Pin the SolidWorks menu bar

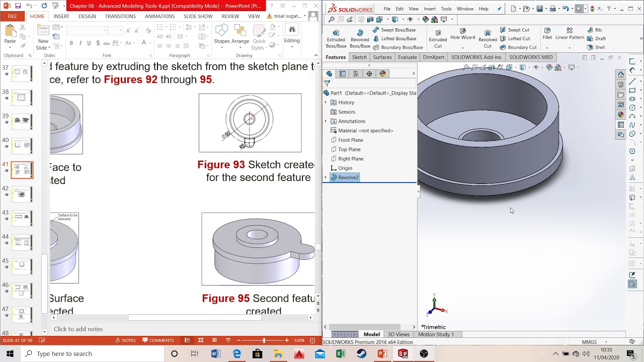coord(500,9)
